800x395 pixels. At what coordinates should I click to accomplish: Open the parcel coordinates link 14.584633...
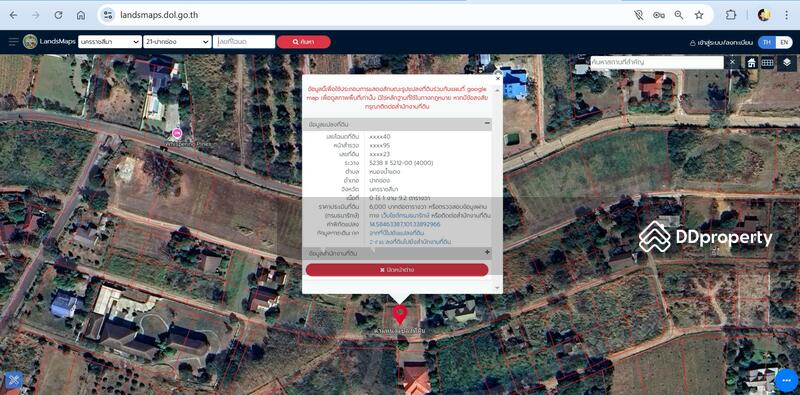click(x=405, y=224)
